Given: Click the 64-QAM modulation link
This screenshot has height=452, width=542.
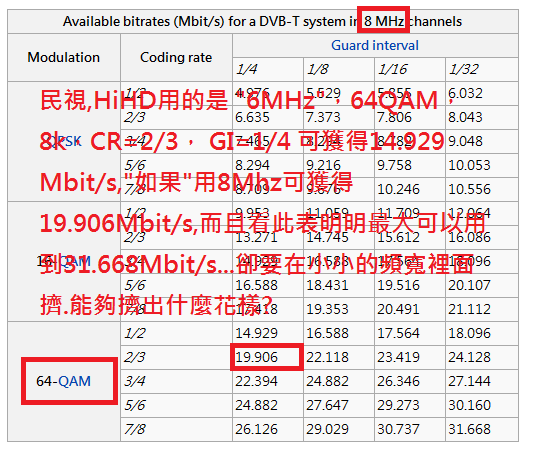Looking at the screenshot, I should [x=74, y=381].
